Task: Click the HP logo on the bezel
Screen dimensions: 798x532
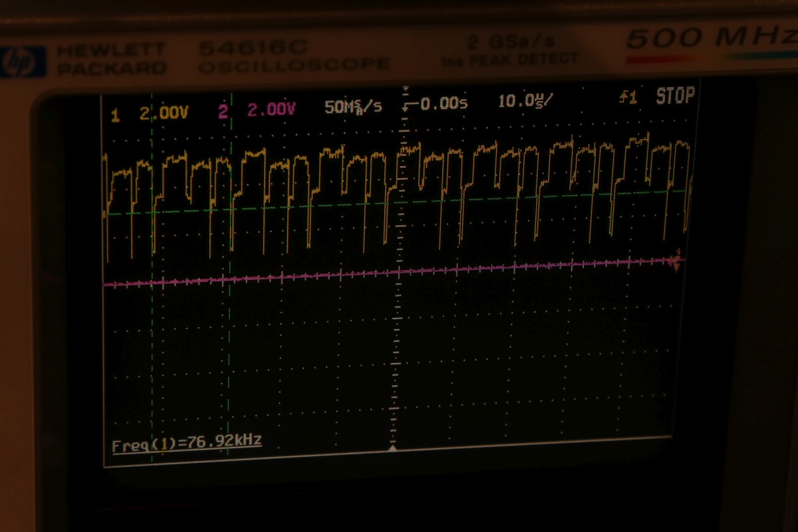Action: point(24,62)
